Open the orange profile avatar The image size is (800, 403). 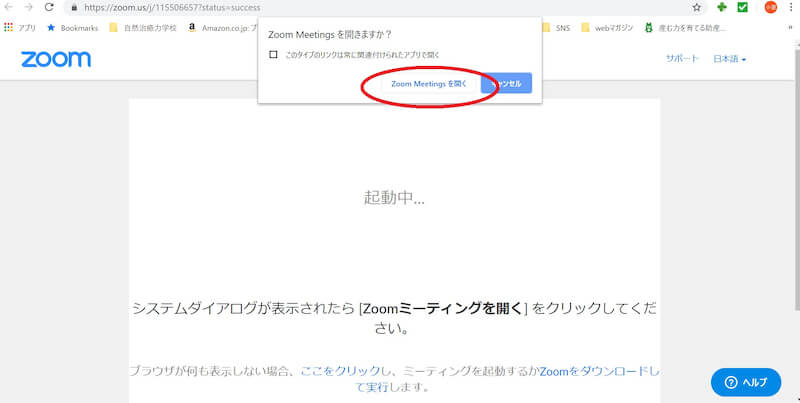click(x=770, y=7)
